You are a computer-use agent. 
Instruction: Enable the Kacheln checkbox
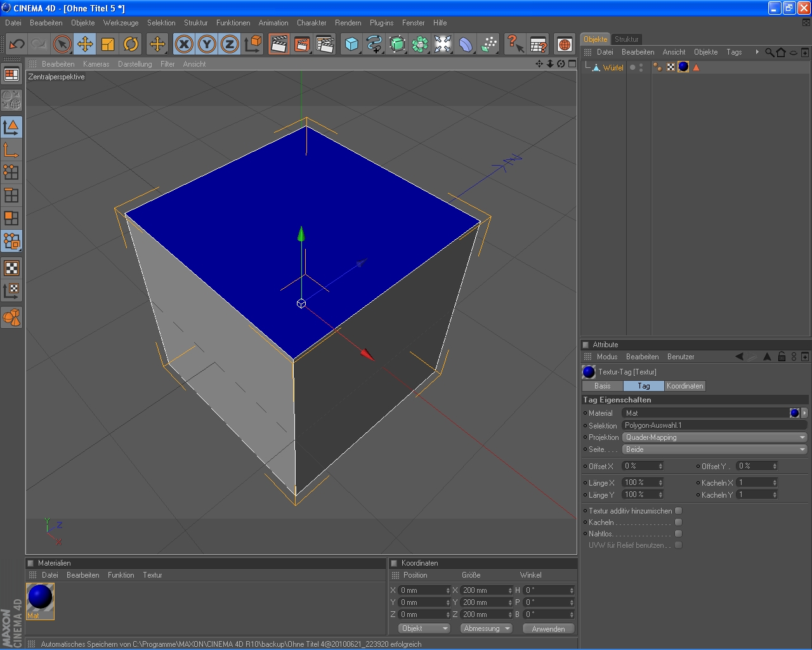click(x=678, y=522)
